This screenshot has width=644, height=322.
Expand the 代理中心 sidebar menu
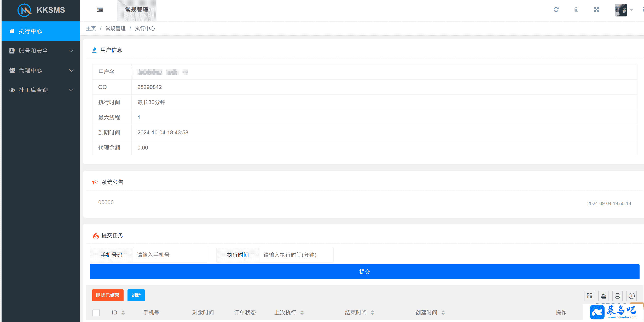click(41, 70)
